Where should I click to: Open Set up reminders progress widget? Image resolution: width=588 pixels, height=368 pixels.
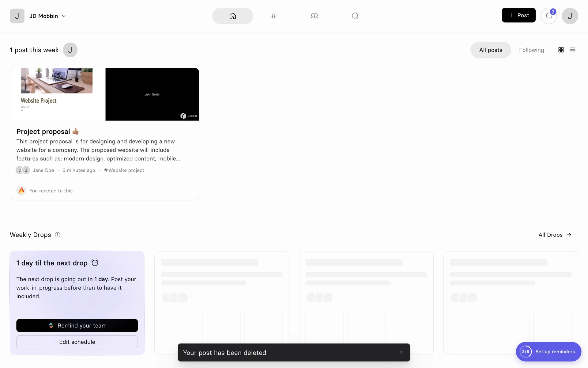548,352
